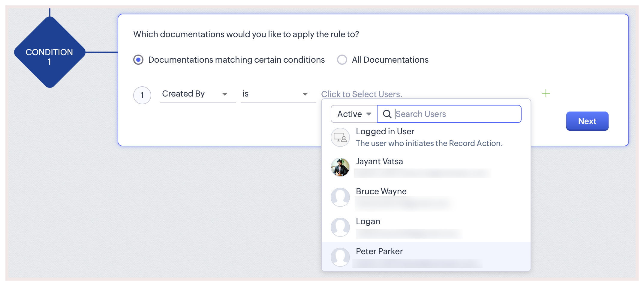Click Bruce Wayne's avatar icon
This screenshot has width=644, height=286.
[340, 197]
